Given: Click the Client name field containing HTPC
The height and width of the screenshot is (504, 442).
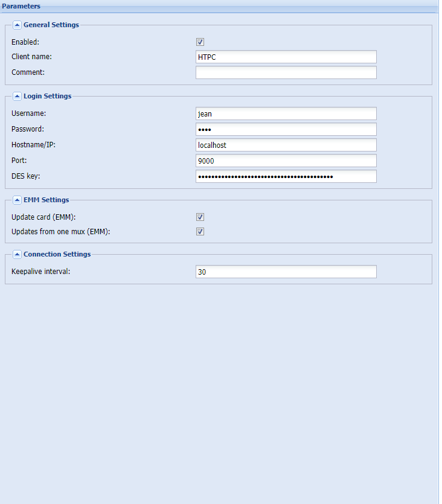Looking at the screenshot, I should tap(286, 57).
